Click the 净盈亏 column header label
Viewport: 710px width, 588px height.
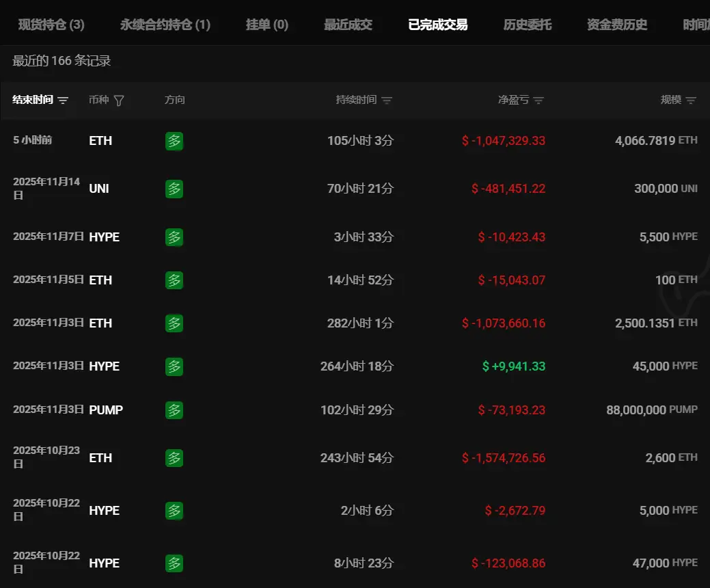[x=513, y=100]
